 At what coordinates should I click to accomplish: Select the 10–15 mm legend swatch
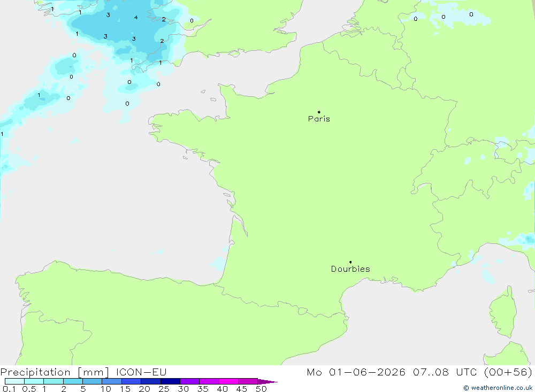112,381
